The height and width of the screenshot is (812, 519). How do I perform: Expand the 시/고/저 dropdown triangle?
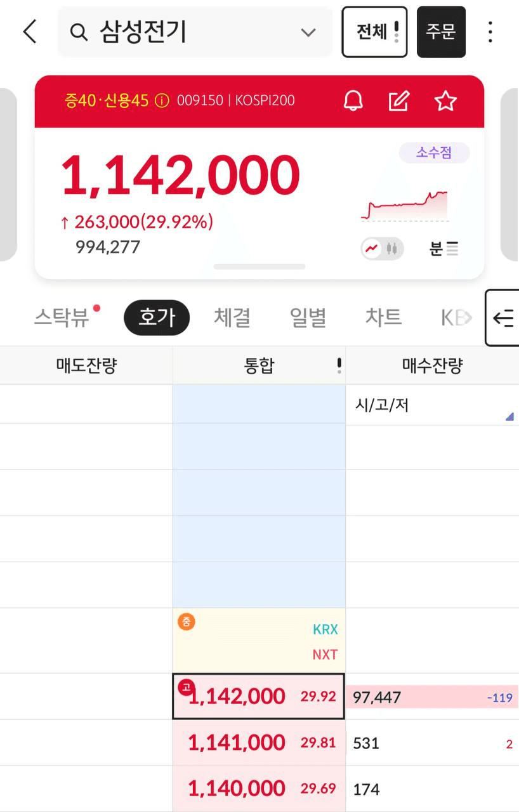click(509, 417)
